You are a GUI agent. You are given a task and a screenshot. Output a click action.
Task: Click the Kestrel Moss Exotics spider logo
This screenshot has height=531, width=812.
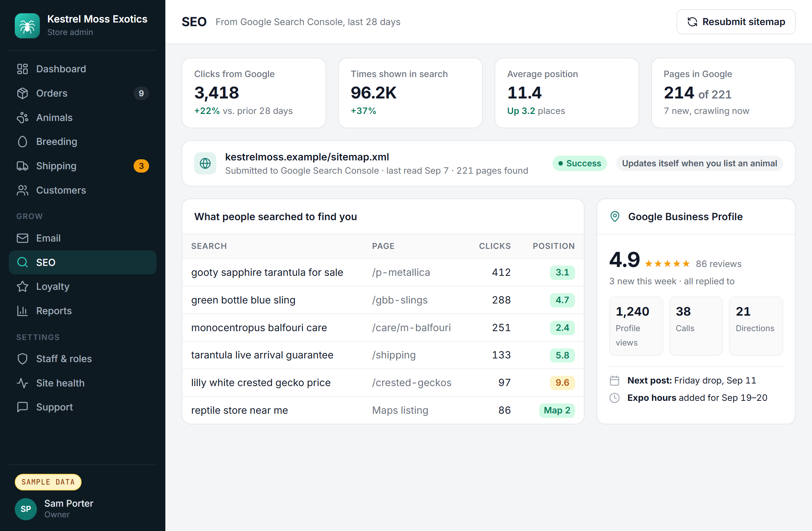pos(27,26)
